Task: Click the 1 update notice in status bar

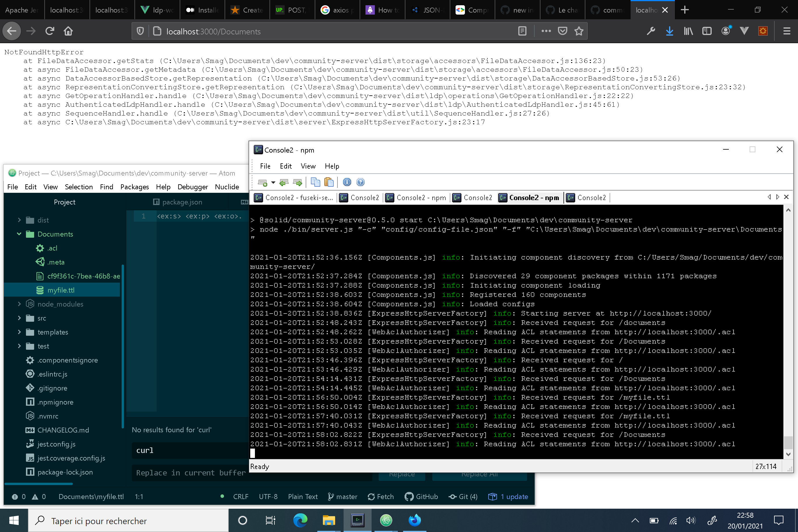Action: click(x=508, y=496)
